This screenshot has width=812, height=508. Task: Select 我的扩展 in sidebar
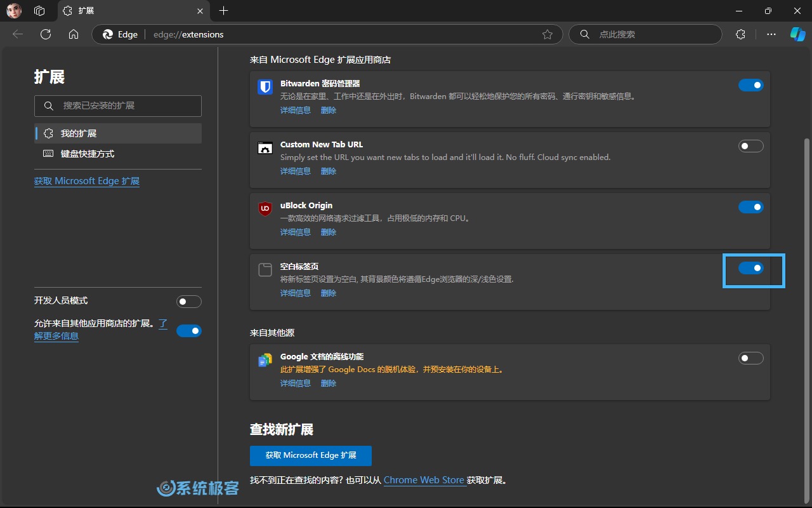pos(118,133)
